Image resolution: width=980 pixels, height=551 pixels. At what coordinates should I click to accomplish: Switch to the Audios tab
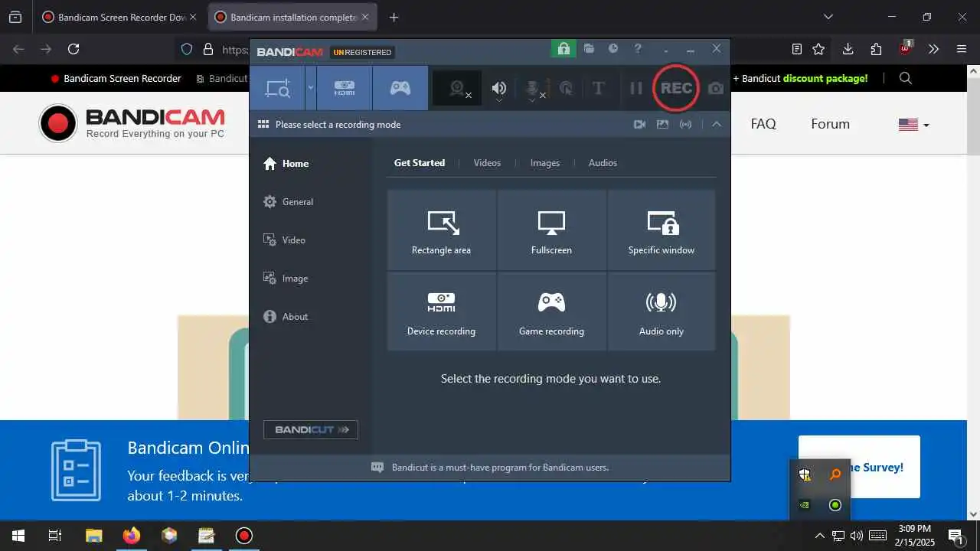pyautogui.click(x=603, y=162)
